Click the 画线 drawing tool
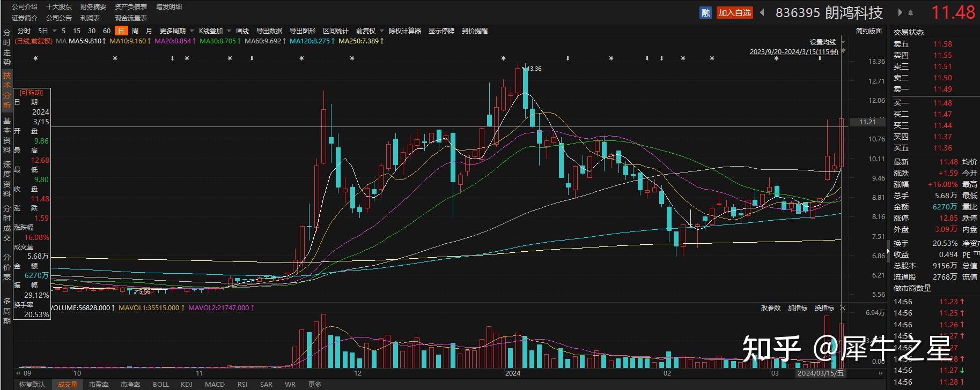Image resolution: width=980 pixels, height=390 pixels. [x=242, y=31]
